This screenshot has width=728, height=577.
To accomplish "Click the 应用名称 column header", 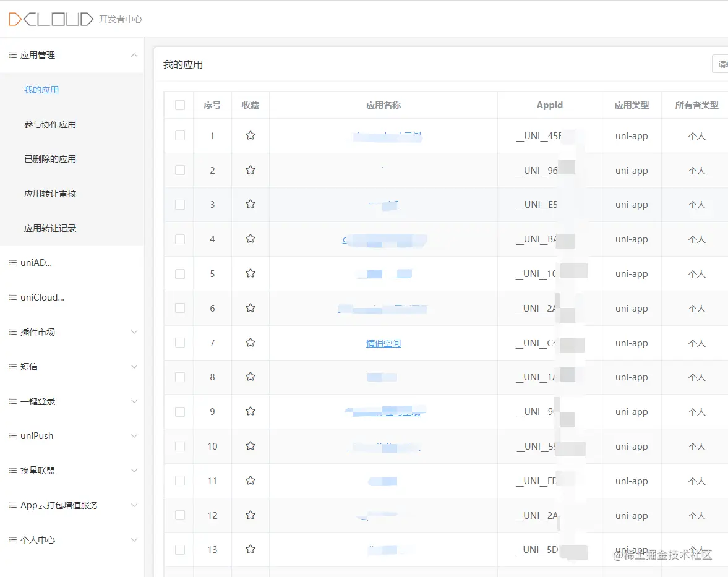I will click(383, 105).
